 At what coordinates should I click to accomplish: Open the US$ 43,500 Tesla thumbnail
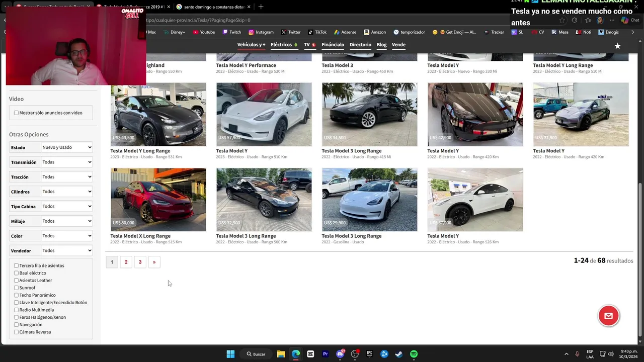click(x=158, y=114)
